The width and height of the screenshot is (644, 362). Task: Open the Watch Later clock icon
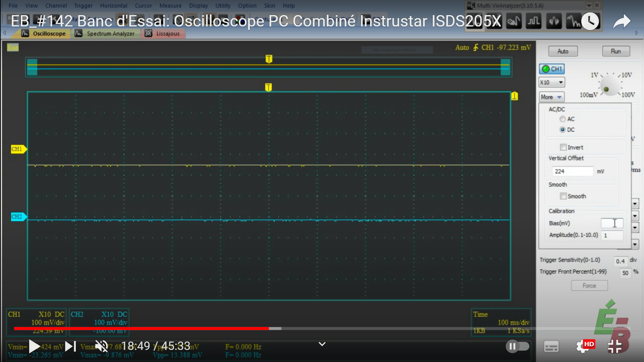(x=590, y=21)
